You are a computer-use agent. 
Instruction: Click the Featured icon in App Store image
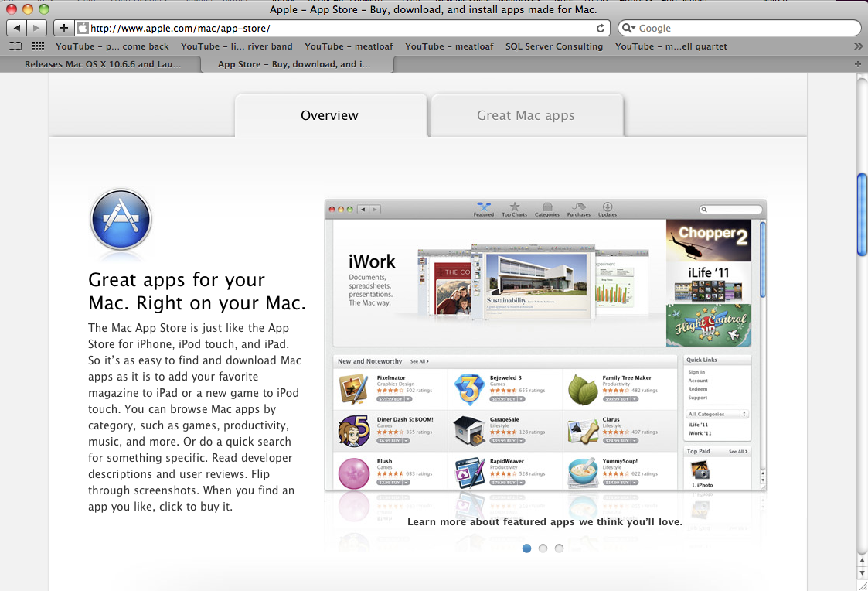point(483,210)
